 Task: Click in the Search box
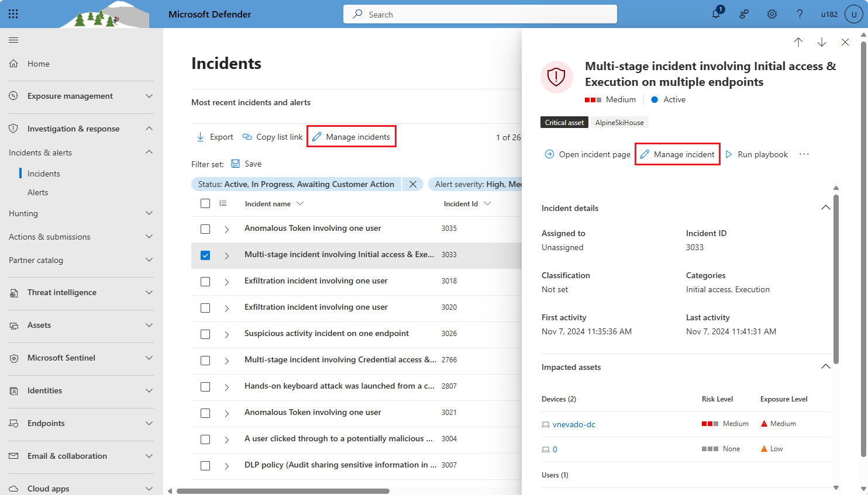pyautogui.click(x=480, y=14)
